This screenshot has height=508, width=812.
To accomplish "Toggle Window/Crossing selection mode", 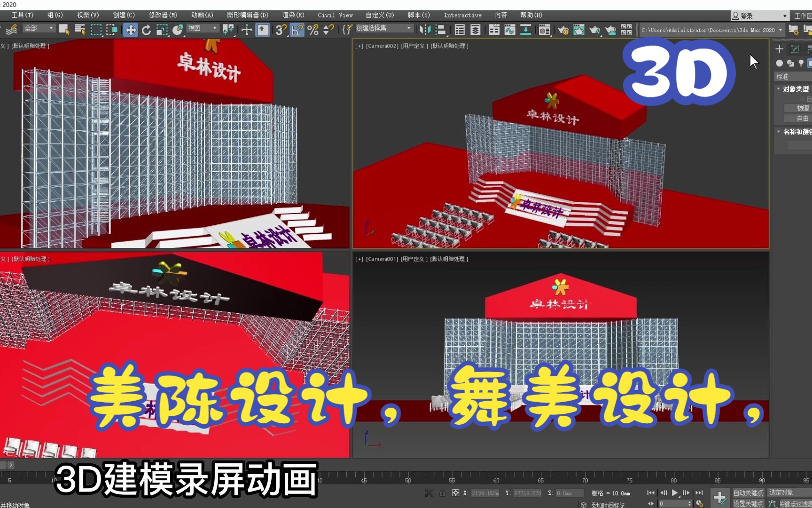I will click(112, 30).
